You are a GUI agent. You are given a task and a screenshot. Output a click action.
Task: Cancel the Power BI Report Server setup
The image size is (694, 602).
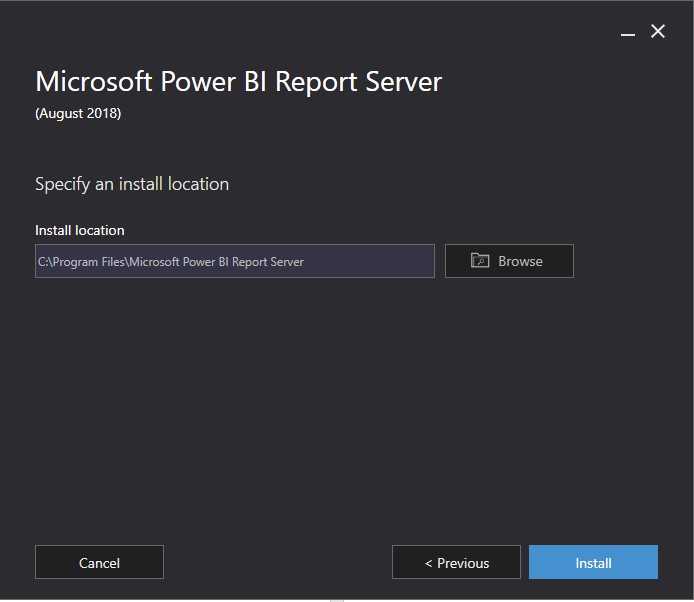(99, 562)
